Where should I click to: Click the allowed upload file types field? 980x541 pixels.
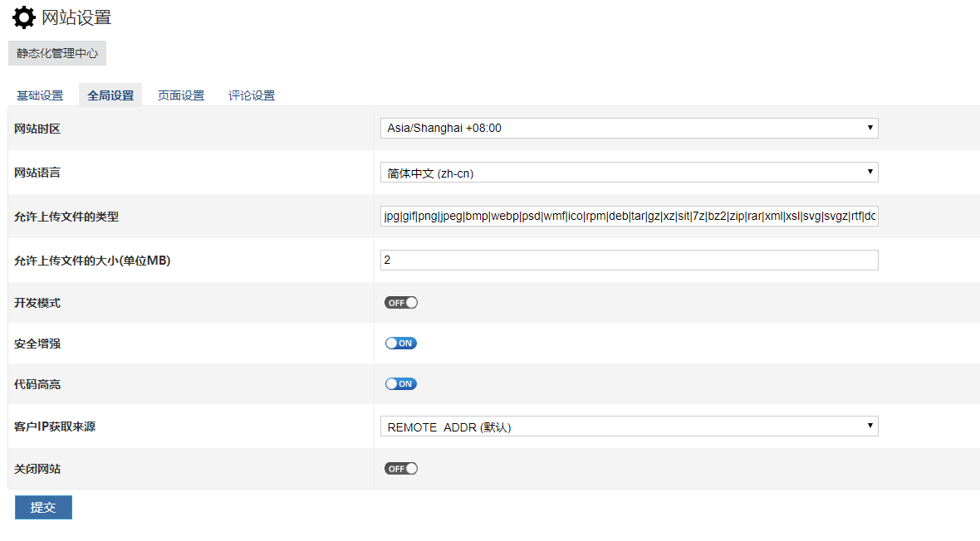pyautogui.click(x=629, y=217)
